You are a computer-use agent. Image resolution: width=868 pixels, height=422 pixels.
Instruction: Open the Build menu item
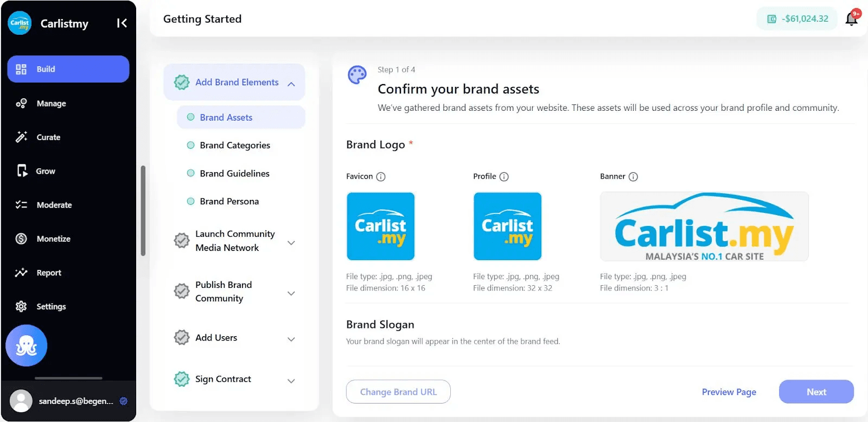[68, 69]
